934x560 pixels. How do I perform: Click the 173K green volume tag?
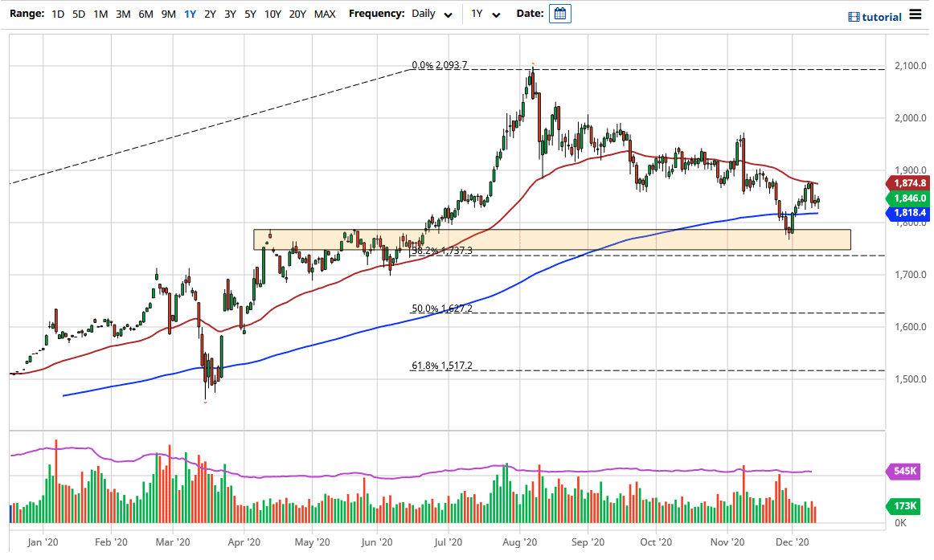(x=905, y=507)
